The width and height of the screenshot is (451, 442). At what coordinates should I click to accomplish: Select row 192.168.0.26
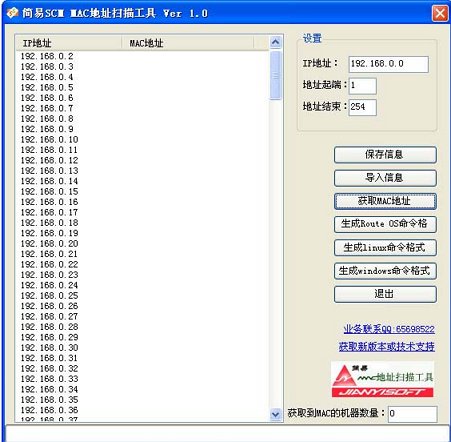142,306
